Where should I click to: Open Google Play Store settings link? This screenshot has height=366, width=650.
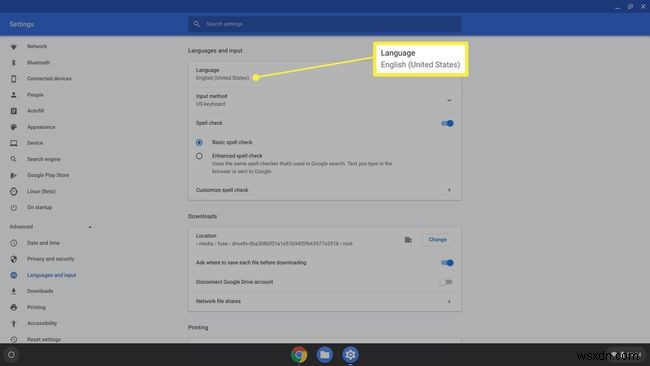tap(48, 175)
